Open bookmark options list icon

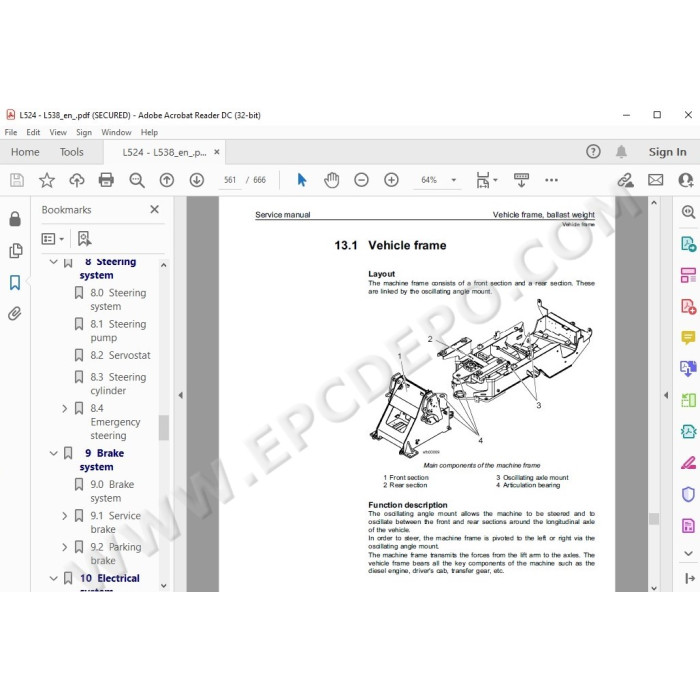pos(52,239)
